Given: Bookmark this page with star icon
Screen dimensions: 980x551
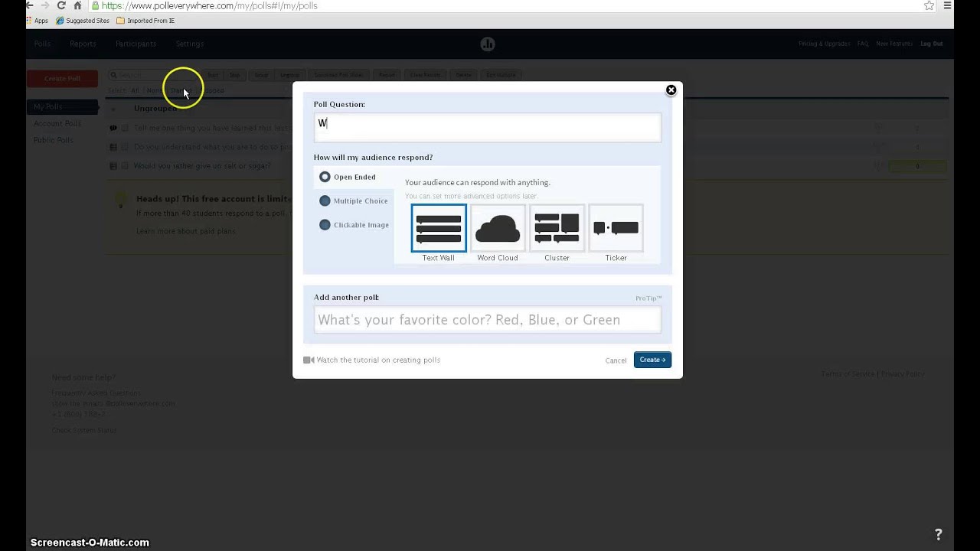Looking at the screenshot, I should [x=929, y=5].
